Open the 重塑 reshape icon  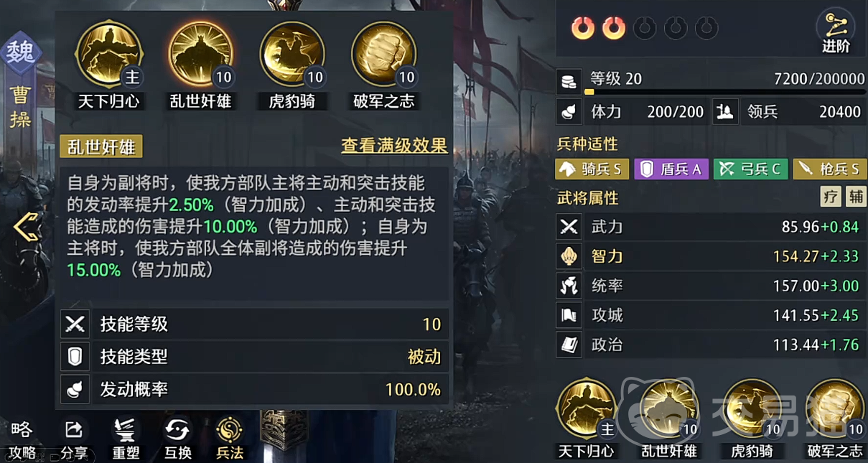[x=125, y=439]
